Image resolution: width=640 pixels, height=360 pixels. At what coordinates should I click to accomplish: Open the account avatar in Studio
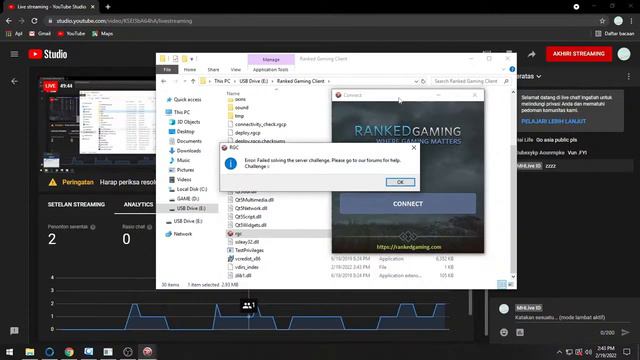624,54
